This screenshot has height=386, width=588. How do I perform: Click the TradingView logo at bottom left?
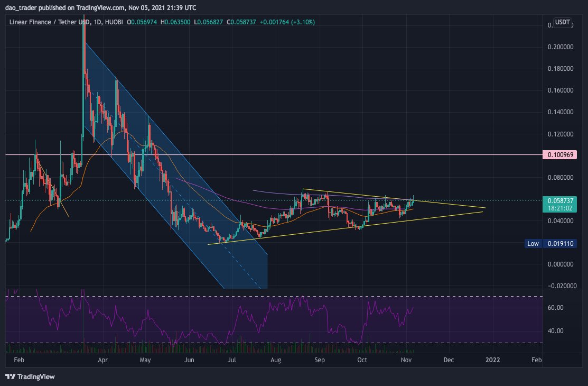pyautogui.click(x=30, y=376)
